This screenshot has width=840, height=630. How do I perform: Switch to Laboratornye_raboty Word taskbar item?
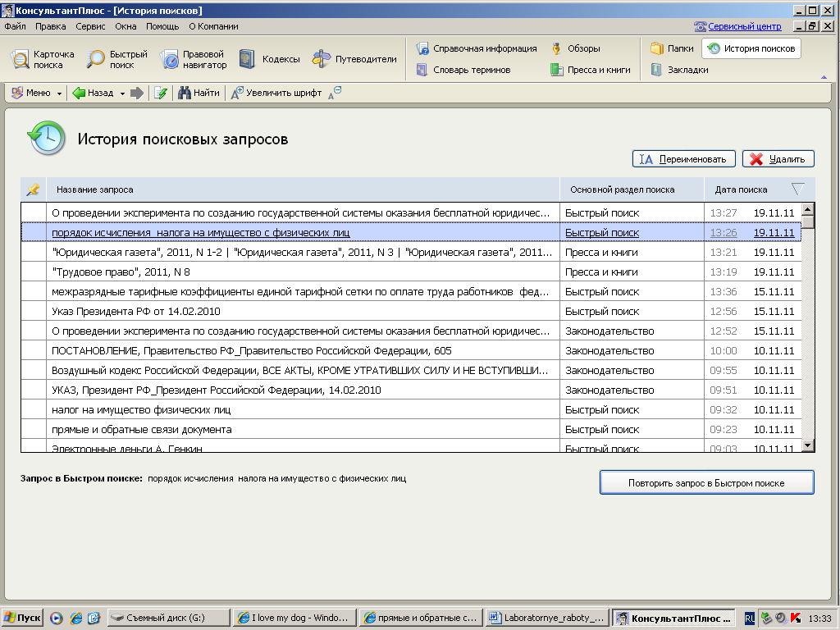point(547,618)
